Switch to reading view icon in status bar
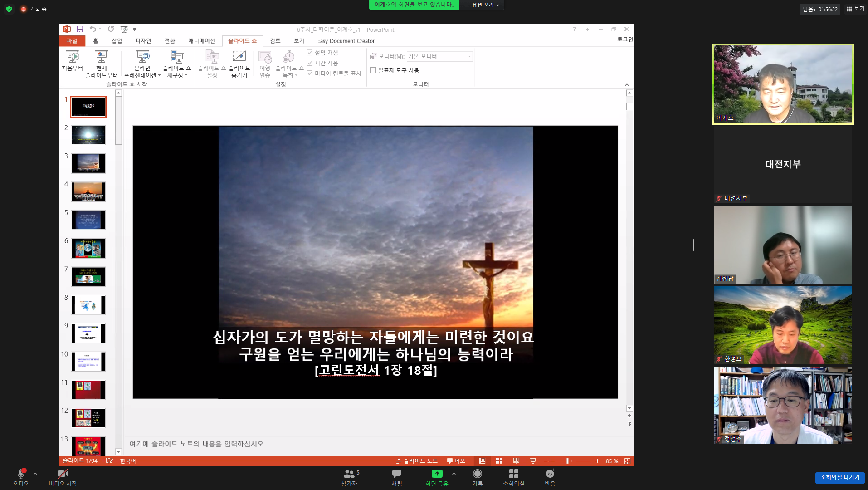 (x=516, y=461)
